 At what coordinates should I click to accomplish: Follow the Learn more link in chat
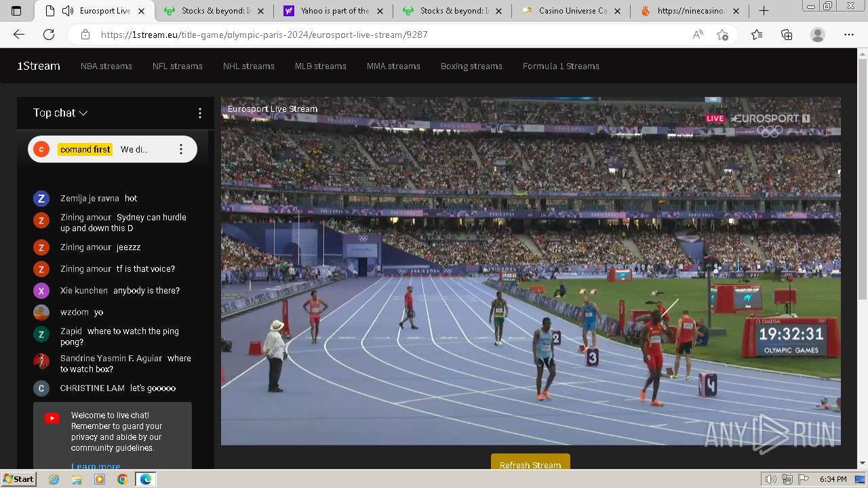pos(96,466)
